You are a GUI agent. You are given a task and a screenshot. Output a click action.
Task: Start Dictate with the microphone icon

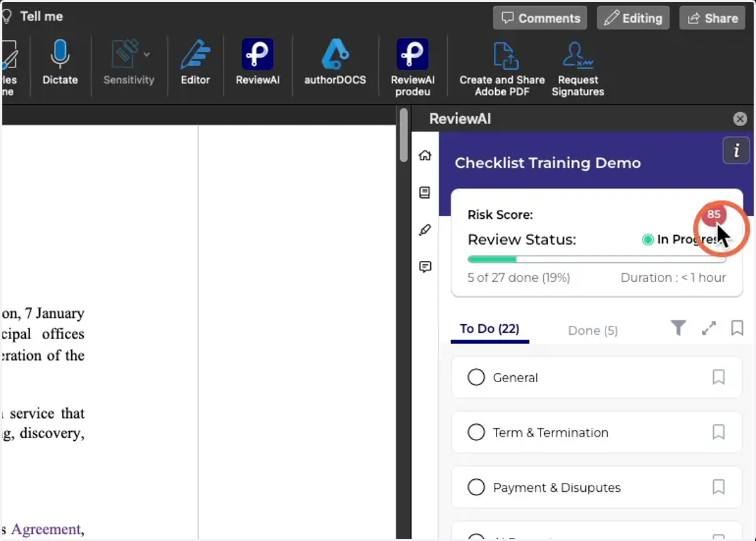(60, 63)
